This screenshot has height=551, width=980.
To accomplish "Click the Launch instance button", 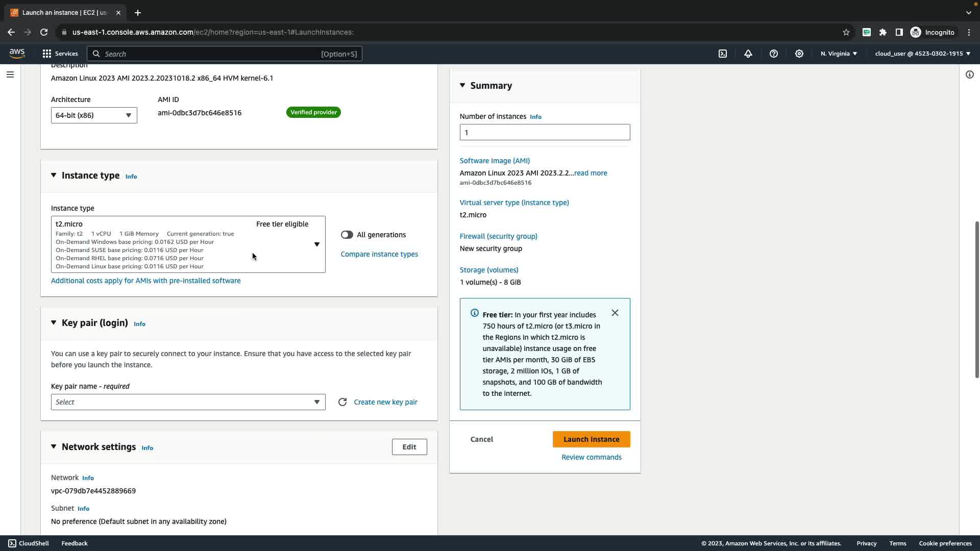I will coord(591,439).
